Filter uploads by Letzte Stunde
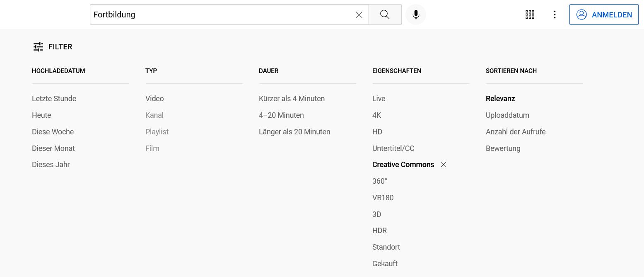644x277 pixels. (x=54, y=99)
